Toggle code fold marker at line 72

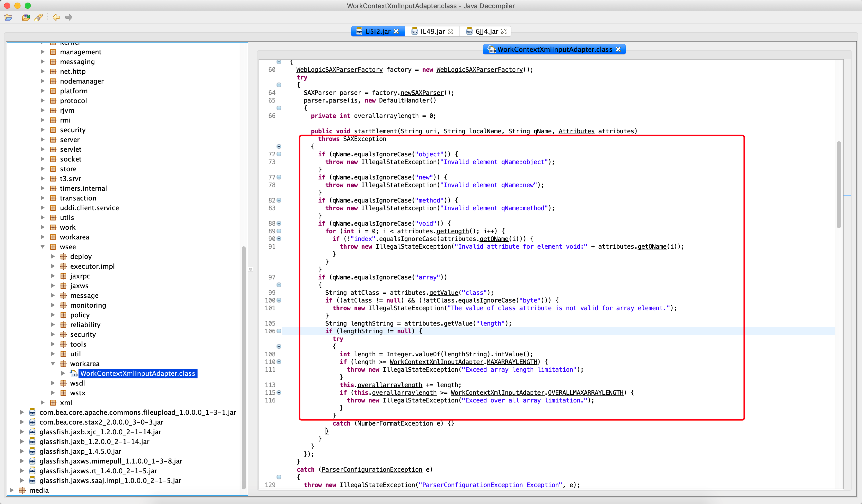coord(279,154)
